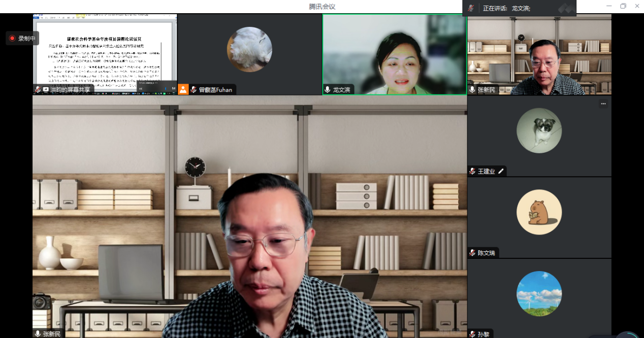Open the three-dot more menu on 王建业 tile

click(603, 104)
